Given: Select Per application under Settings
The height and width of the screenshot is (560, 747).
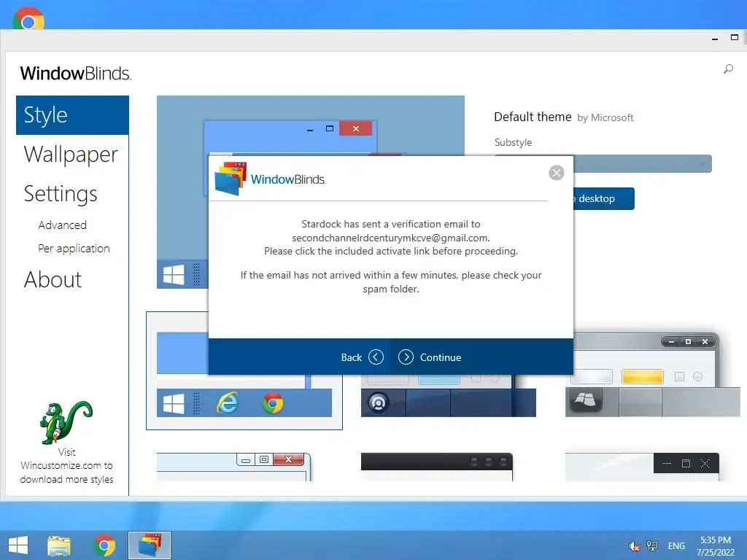Looking at the screenshot, I should point(74,248).
